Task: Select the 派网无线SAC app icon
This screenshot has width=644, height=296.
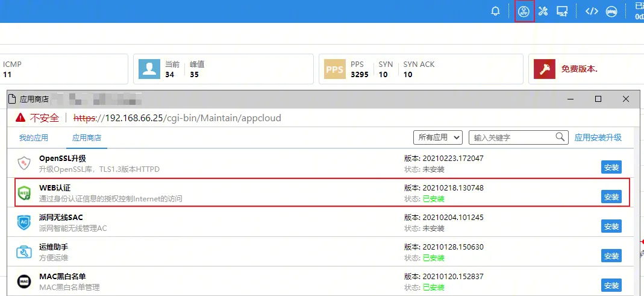Action: (24, 222)
